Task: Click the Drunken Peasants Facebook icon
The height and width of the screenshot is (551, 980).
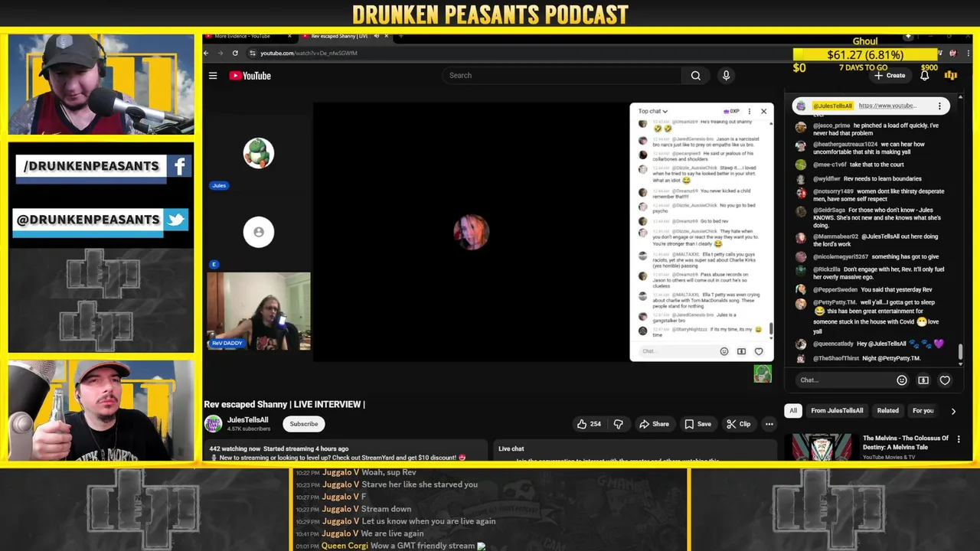Action: click(179, 166)
